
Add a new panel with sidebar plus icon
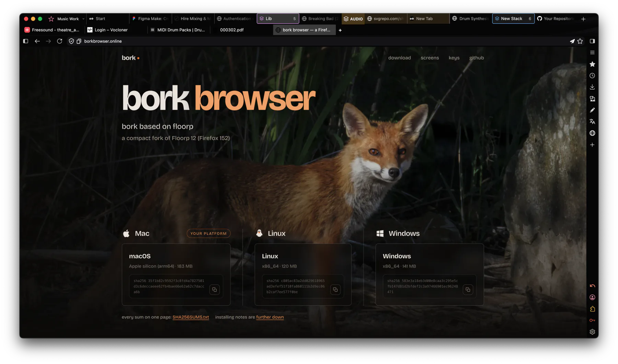(592, 145)
